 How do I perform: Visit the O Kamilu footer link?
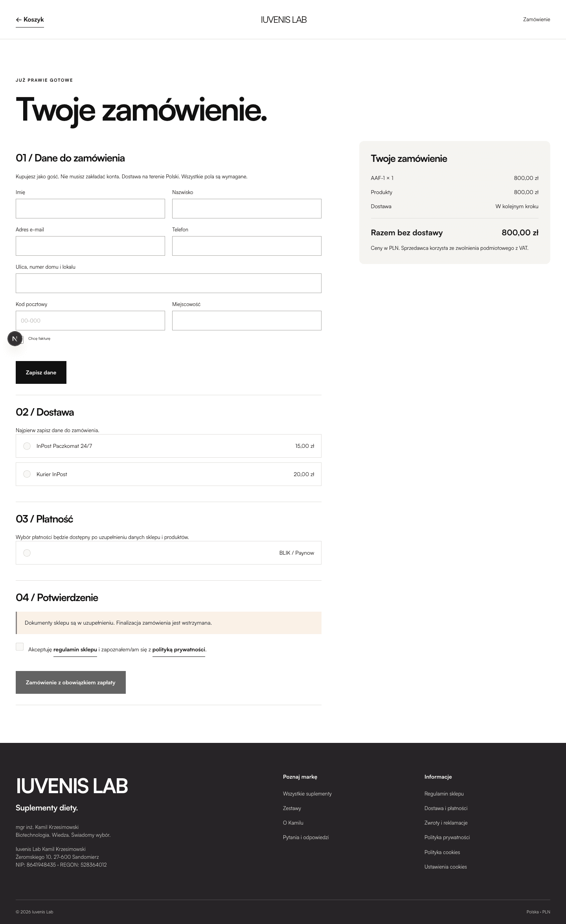tap(293, 823)
